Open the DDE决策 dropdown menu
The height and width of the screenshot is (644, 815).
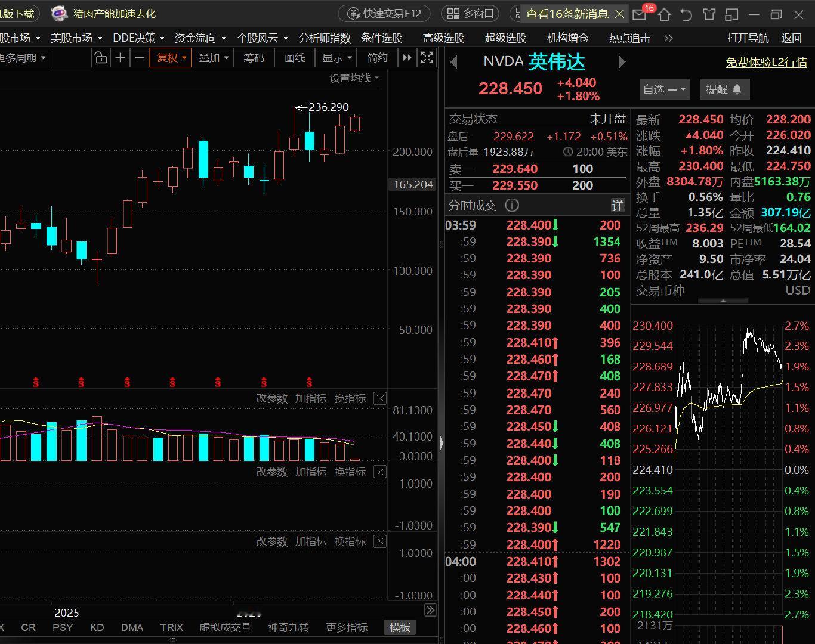click(140, 38)
